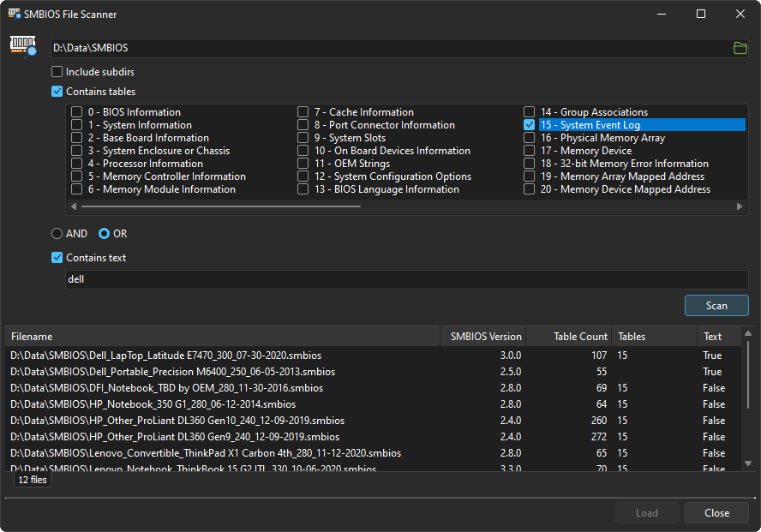Check 3 - System Enclosure or Chassis

(76, 151)
